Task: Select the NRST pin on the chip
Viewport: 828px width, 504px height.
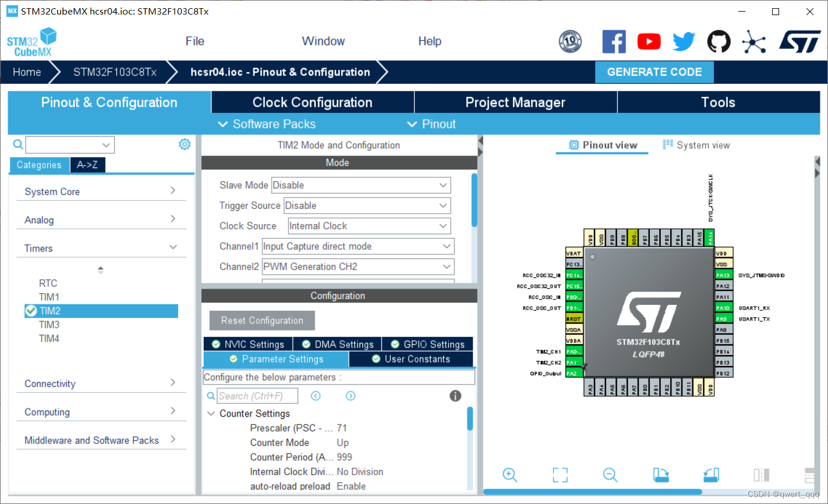Action: (574, 319)
